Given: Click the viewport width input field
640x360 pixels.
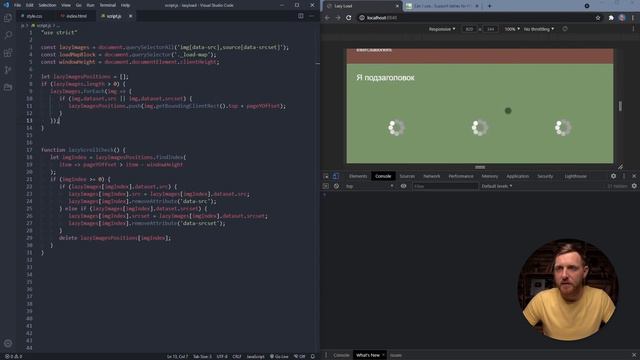Looking at the screenshot, I should click(469, 29).
